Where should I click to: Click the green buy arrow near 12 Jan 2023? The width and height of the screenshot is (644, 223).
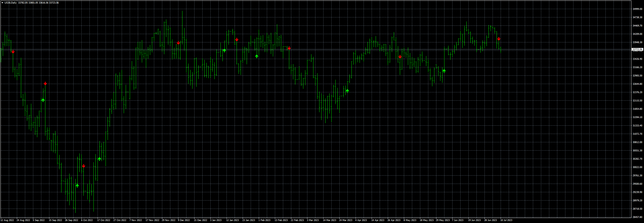(x=224, y=50)
